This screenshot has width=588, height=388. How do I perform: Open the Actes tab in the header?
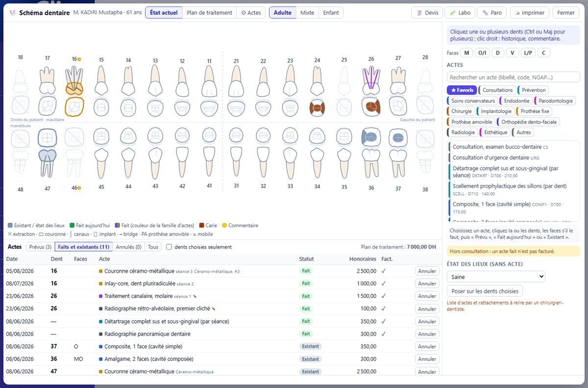251,13
